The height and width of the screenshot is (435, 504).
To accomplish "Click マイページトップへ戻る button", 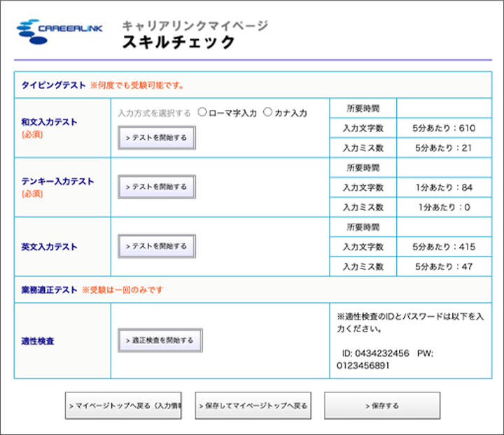I will [x=123, y=406].
